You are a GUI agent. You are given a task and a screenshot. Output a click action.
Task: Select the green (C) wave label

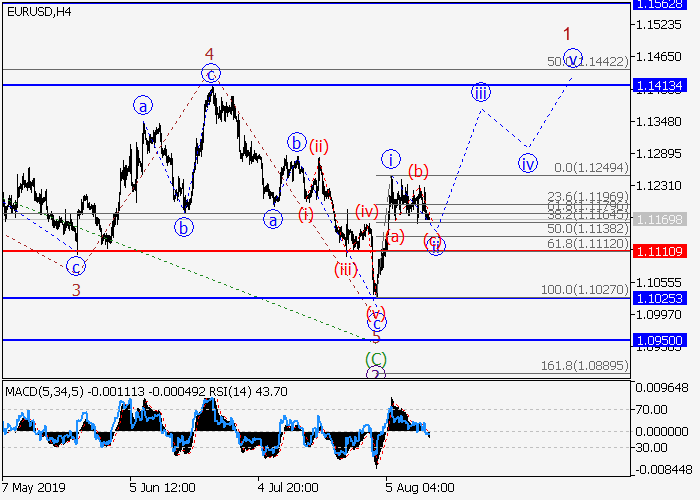tap(375, 357)
